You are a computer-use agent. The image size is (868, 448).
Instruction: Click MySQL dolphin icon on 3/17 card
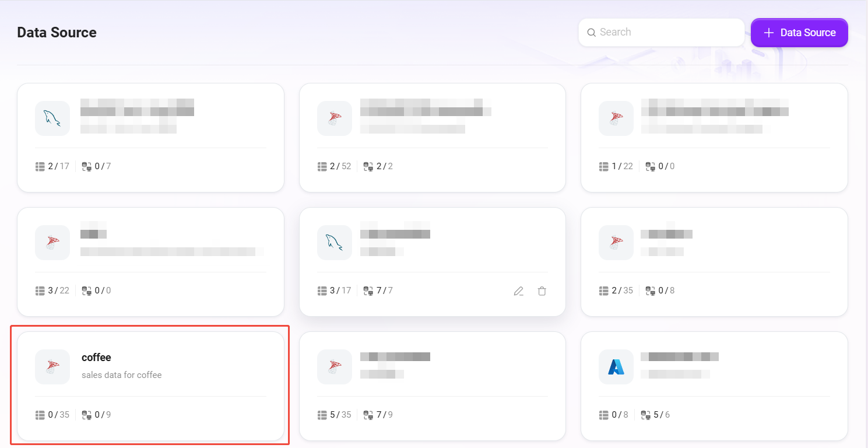click(334, 243)
